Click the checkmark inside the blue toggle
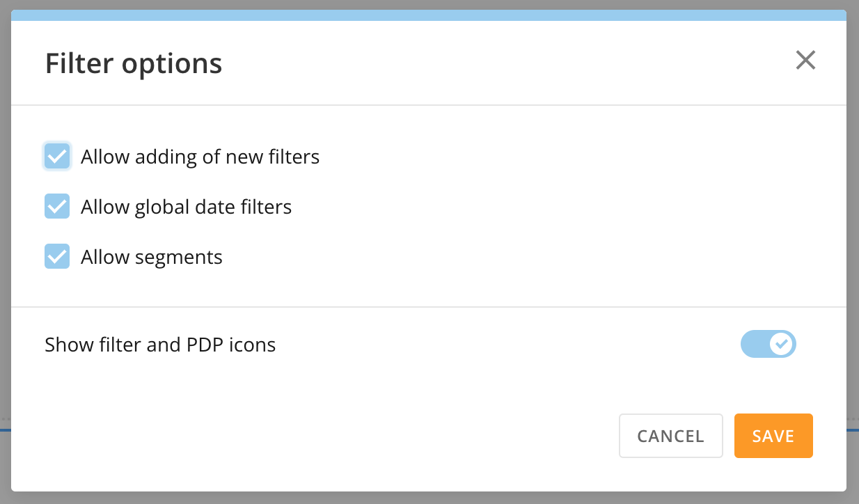This screenshot has height=504, width=859. click(x=781, y=344)
